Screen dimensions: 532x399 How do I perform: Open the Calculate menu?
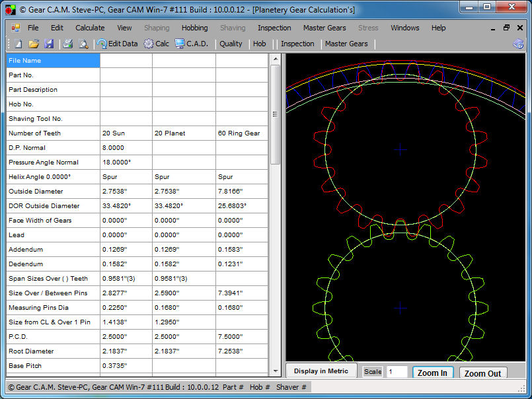[90, 28]
